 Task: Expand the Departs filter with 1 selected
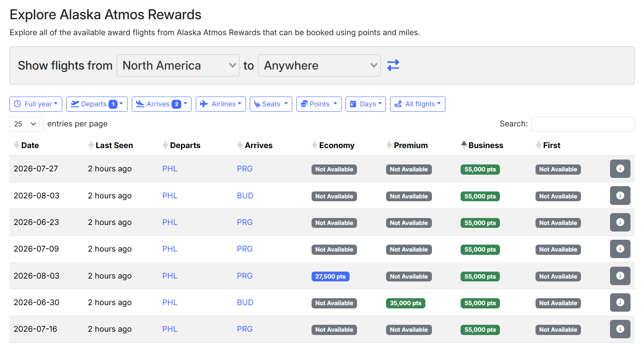click(x=97, y=104)
